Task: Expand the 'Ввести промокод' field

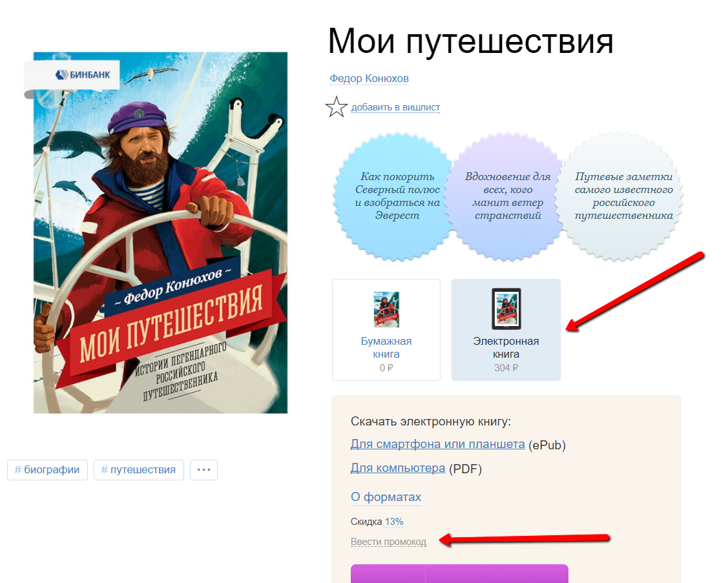Action: [388, 542]
